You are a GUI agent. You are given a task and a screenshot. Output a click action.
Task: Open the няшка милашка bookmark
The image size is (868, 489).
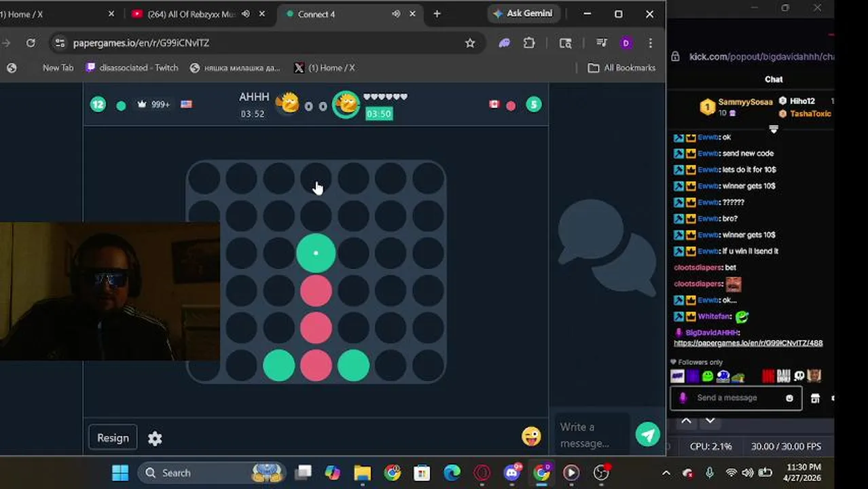236,68
